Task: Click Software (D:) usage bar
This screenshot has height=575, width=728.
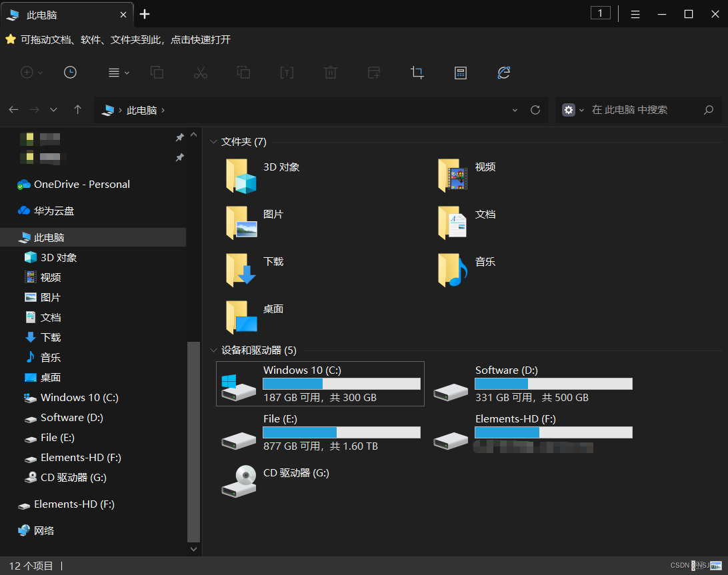Action: 553,384
